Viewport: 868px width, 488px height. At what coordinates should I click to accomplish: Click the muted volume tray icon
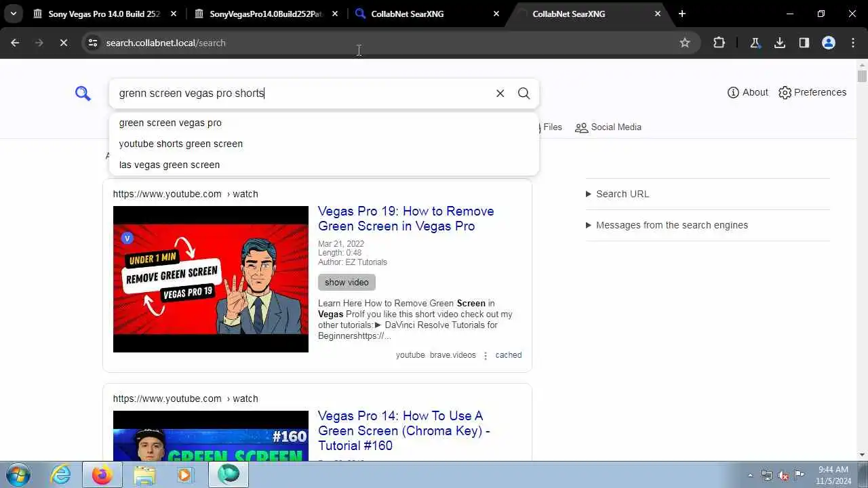pyautogui.click(x=783, y=475)
